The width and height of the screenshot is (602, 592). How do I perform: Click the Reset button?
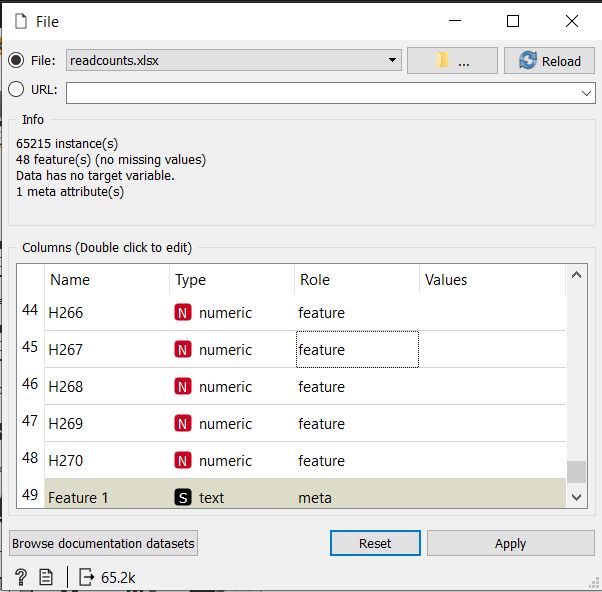[375, 543]
